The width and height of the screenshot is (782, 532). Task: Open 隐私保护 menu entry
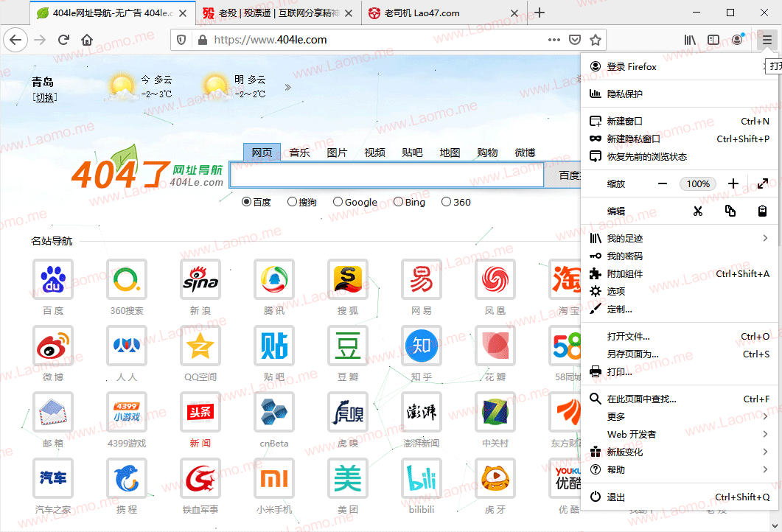[x=680, y=94]
